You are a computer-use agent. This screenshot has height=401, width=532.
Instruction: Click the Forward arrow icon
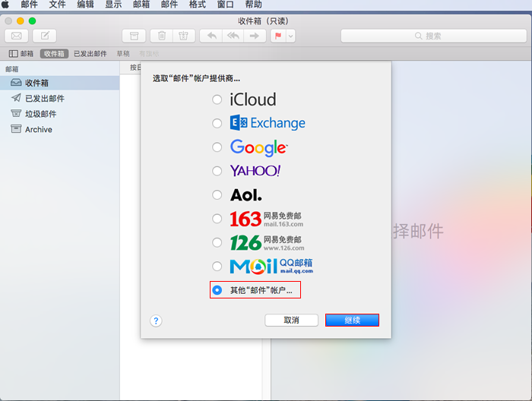(255, 36)
